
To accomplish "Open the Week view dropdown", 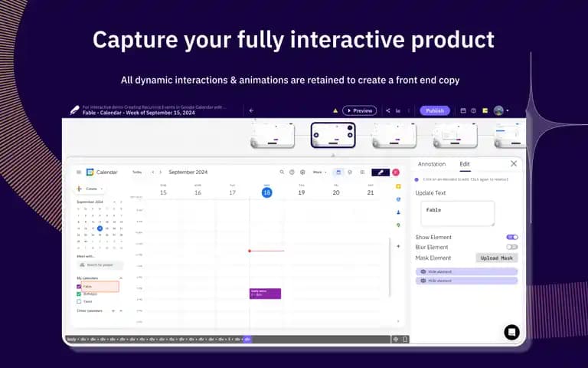I will coord(319,172).
